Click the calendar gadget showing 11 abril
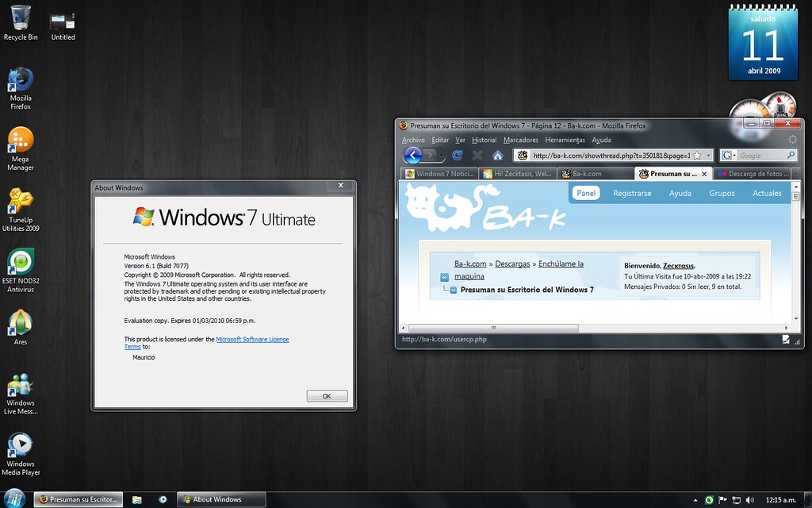This screenshot has width=812, height=508. (764, 43)
